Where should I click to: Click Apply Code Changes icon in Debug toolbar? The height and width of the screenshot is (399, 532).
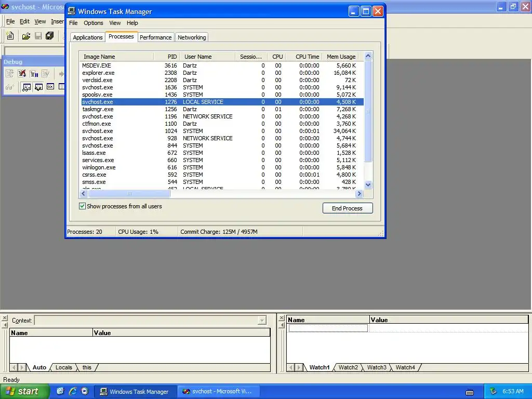(x=46, y=73)
